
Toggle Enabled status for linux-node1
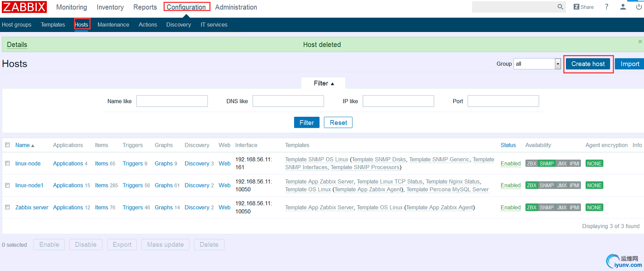click(x=511, y=185)
